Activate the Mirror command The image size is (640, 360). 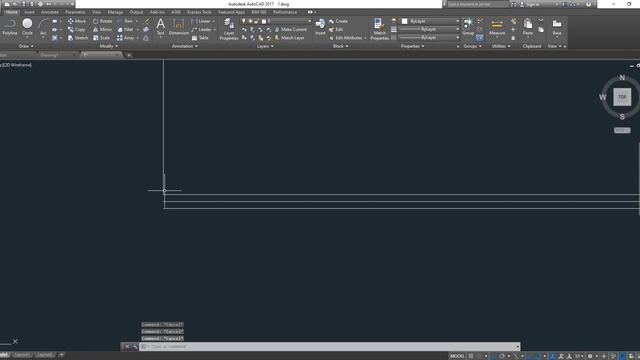coord(102,29)
